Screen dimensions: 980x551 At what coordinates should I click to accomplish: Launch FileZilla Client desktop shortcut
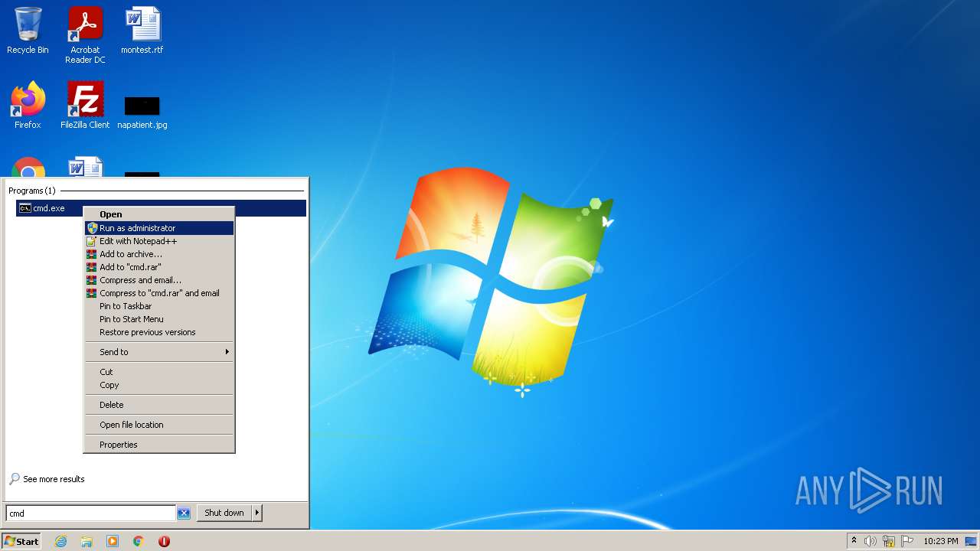click(85, 105)
